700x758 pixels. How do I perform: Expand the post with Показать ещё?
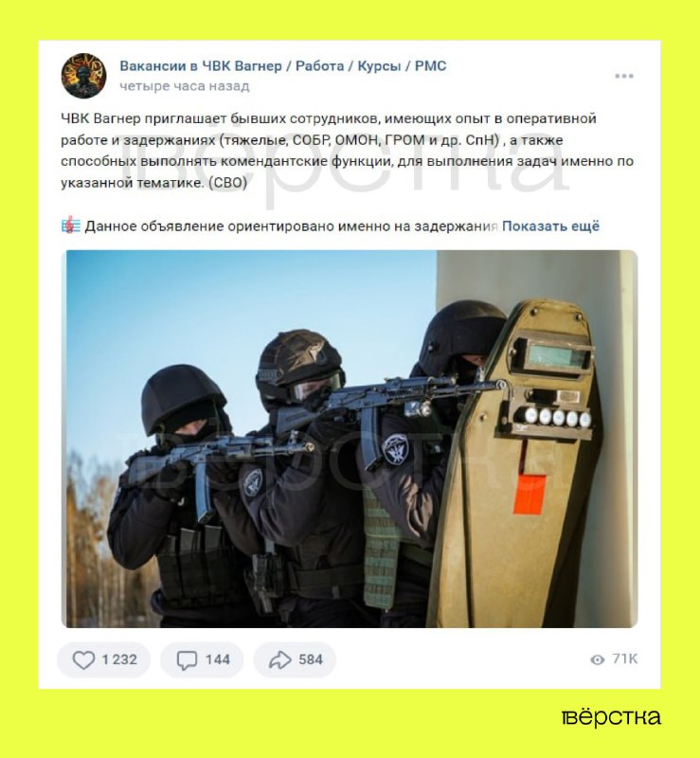tap(550, 226)
